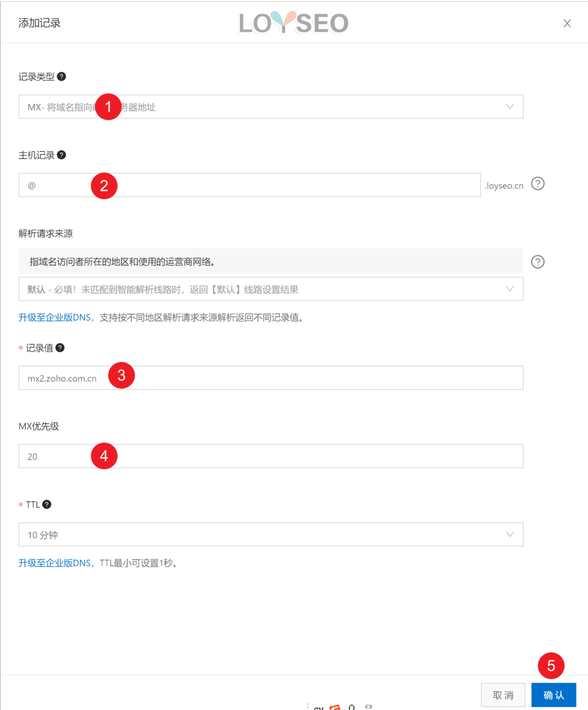588x710 pixels.
Task: Click the help circle beside 解析请求来源 box
Action: coord(537,262)
